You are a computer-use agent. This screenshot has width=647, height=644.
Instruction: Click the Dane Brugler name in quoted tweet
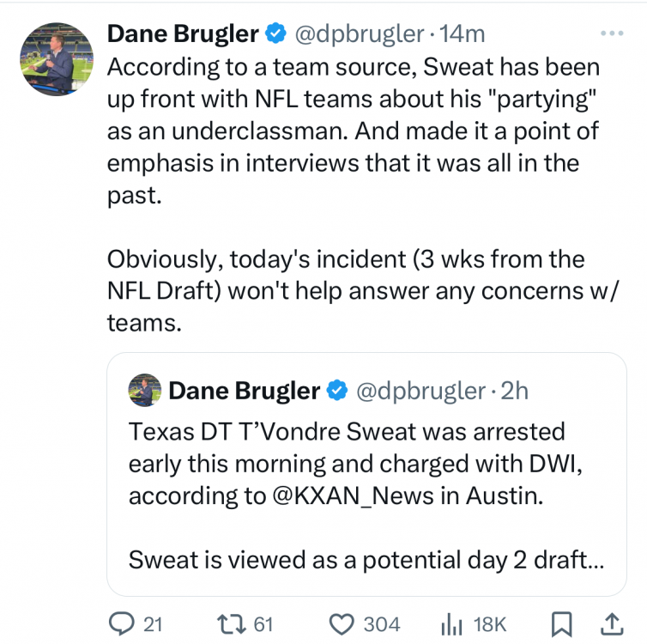tap(245, 392)
